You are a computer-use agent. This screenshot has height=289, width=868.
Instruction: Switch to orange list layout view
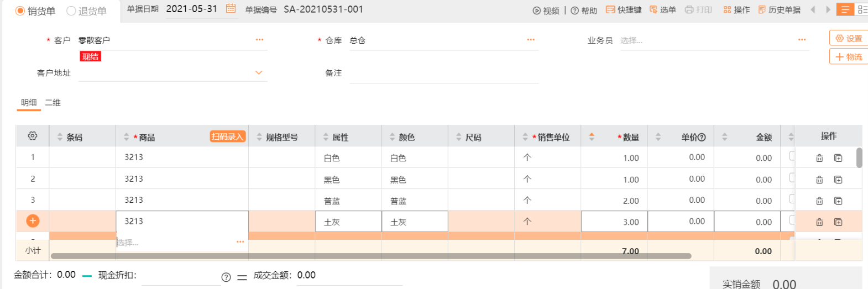pos(845,9)
